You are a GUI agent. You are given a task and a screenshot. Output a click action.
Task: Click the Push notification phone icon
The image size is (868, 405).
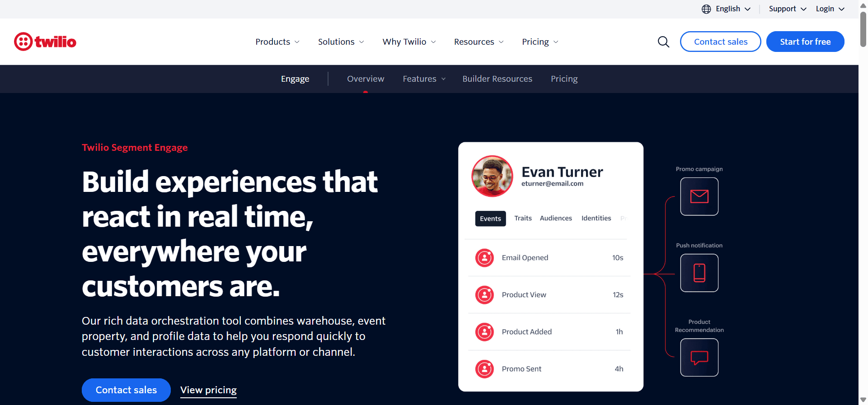[699, 273]
